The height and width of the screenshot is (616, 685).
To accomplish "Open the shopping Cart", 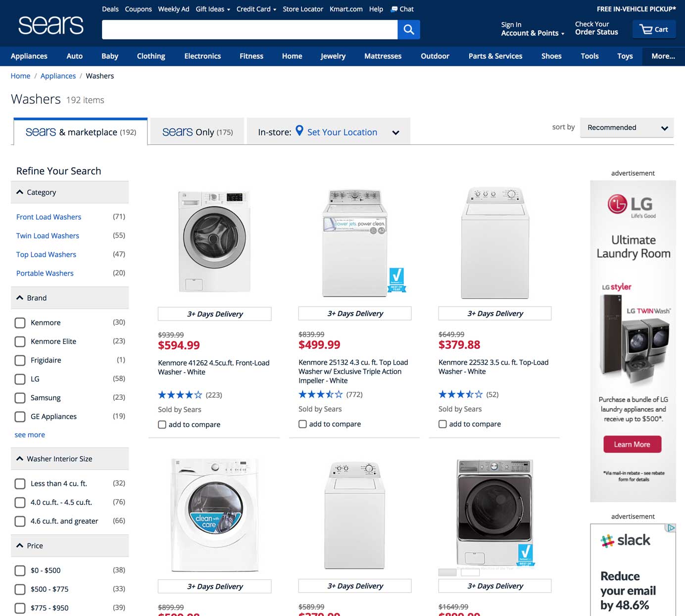I will (x=654, y=29).
